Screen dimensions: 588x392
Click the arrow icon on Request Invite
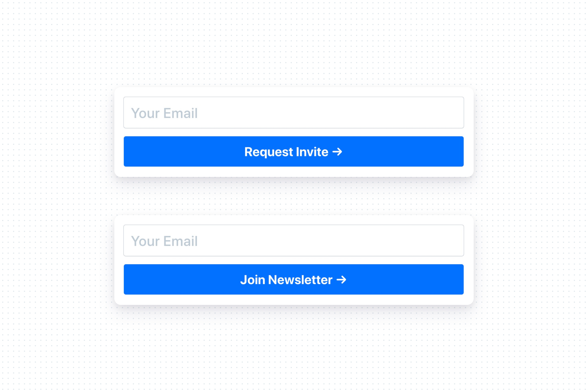pyautogui.click(x=337, y=152)
